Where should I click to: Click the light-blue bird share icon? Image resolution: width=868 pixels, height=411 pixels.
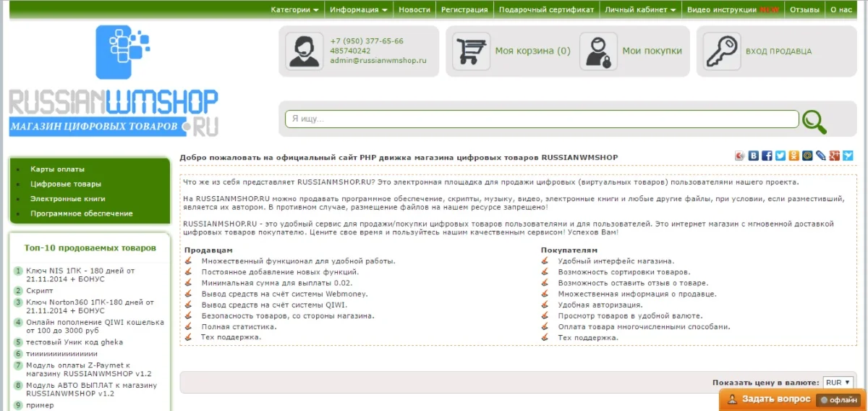[848, 156]
